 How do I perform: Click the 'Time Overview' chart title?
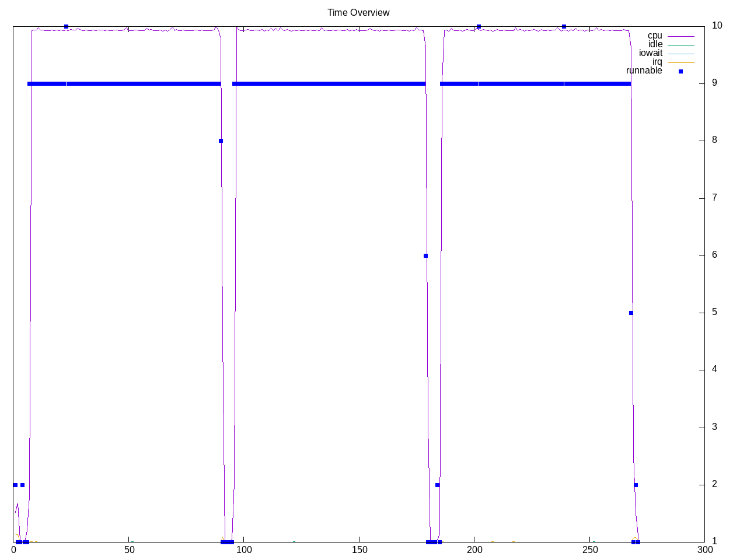point(358,12)
